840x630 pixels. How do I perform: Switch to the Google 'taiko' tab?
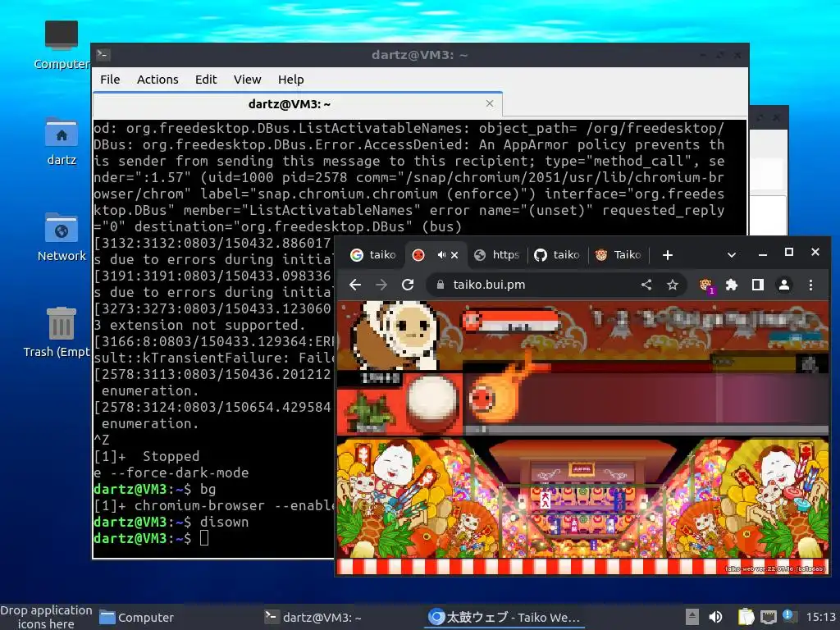pyautogui.click(x=373, y=255)
